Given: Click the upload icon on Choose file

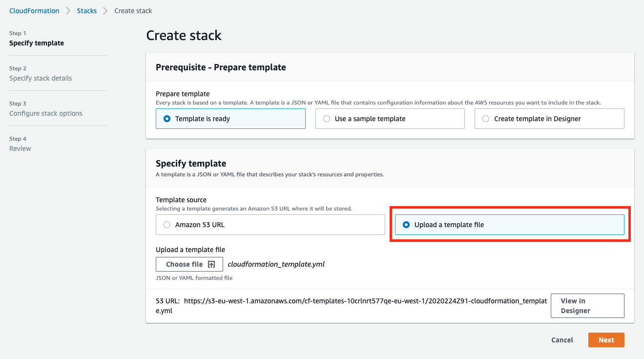Looking at the screenshot, I should click(211, 264).
